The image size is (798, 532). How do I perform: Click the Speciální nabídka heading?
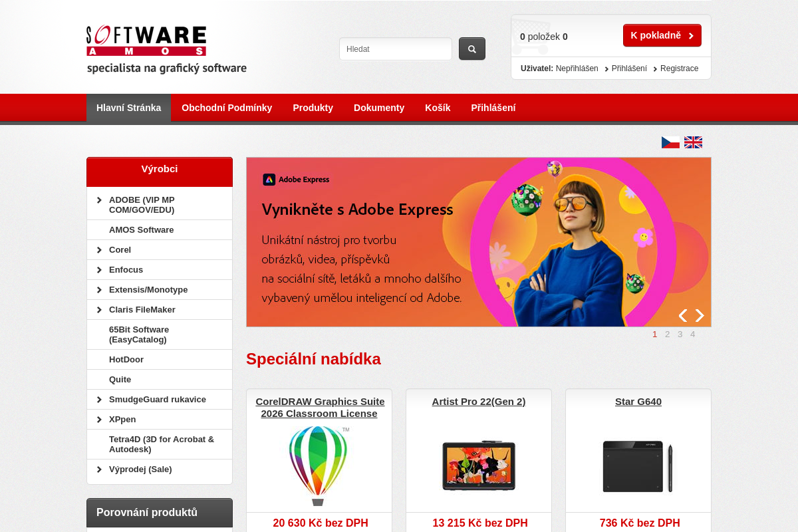pos(313,359)
